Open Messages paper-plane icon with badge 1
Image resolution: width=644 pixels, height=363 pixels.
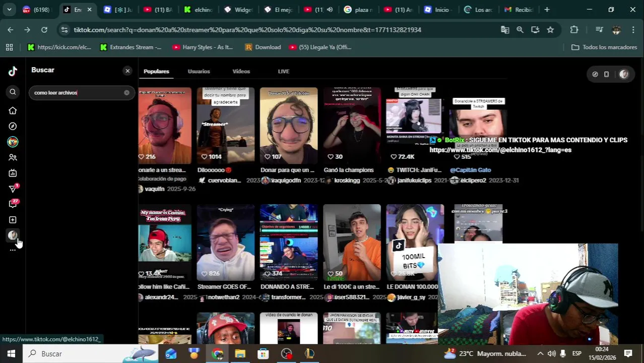[13, 189]
